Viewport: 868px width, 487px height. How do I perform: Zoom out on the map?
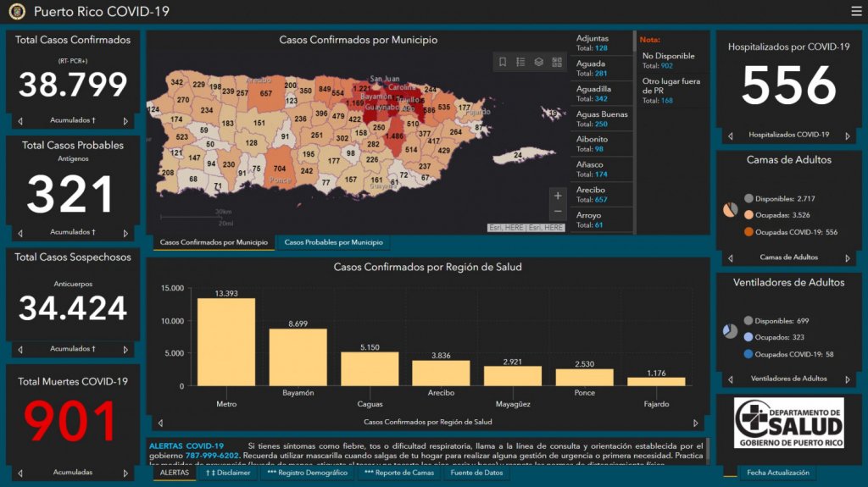tap(557, 211)
